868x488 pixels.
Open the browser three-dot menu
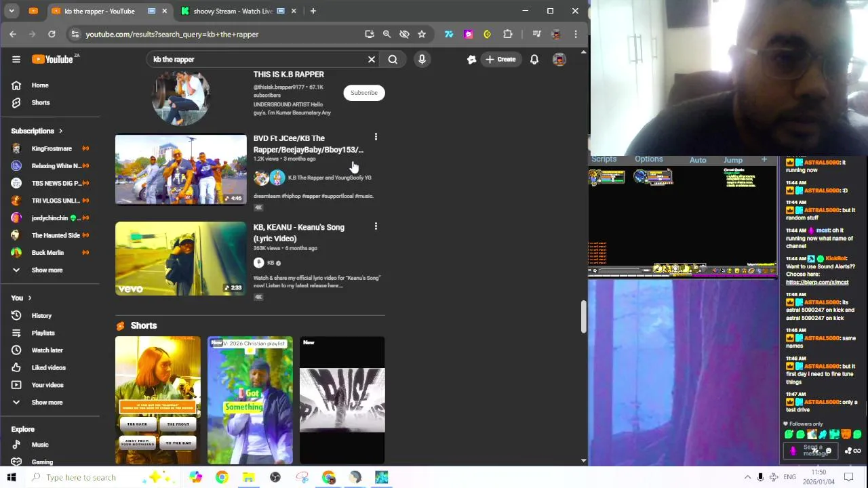(x=576, y=34)
